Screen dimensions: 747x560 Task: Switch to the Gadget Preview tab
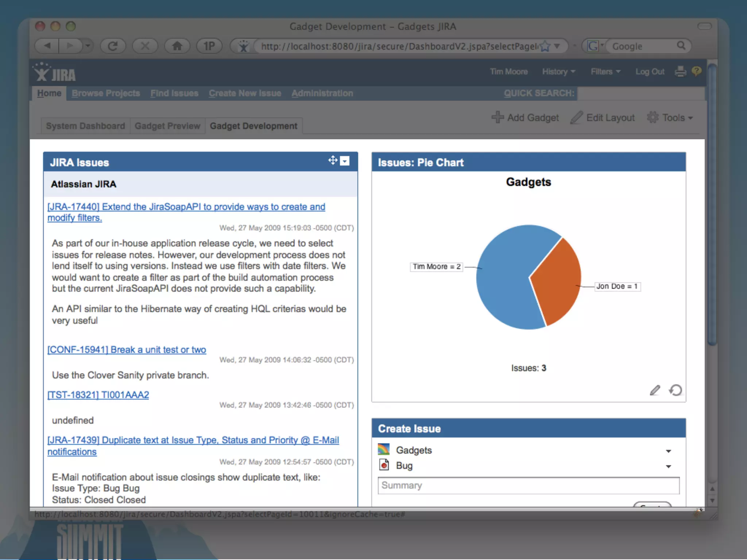(167, 126)
